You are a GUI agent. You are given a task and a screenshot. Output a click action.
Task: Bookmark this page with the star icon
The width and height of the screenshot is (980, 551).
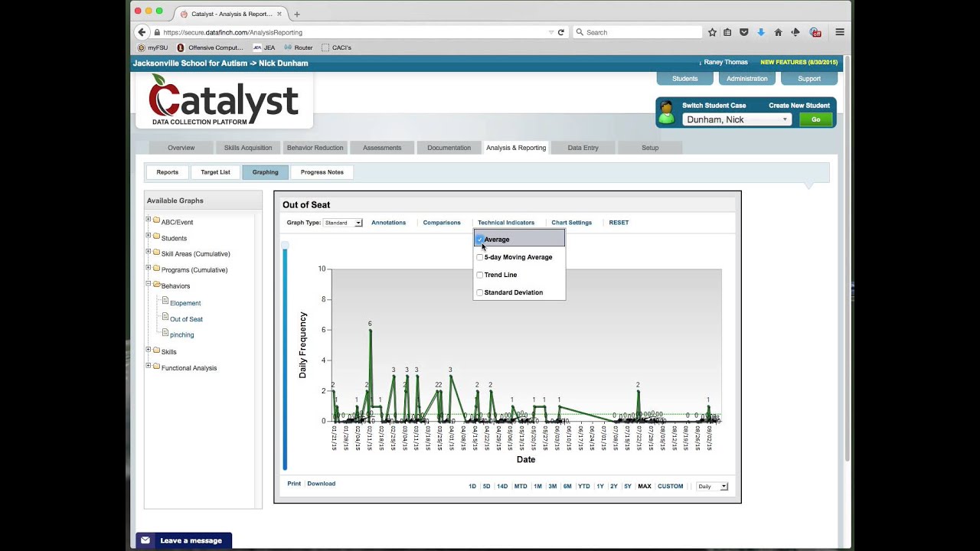[712, 32]
